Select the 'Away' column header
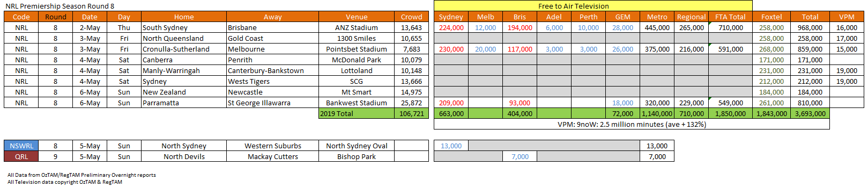Viewport: 868px width, 194px height. [x=273, y=17]
